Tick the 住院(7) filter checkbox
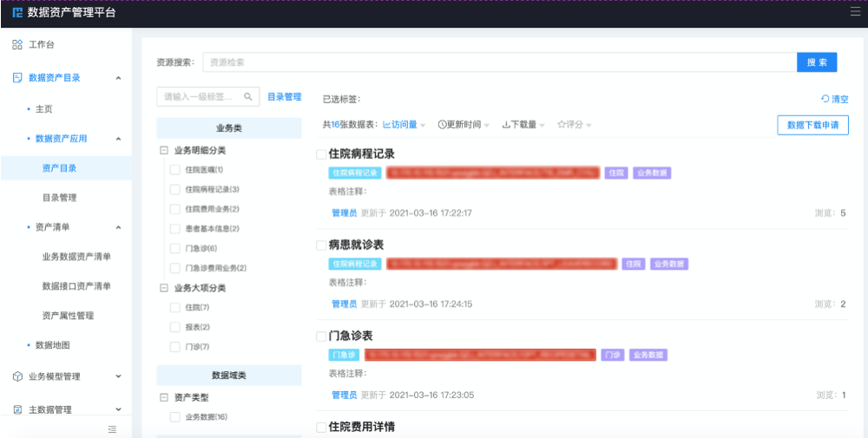868x438 pixels. [175, 308]
